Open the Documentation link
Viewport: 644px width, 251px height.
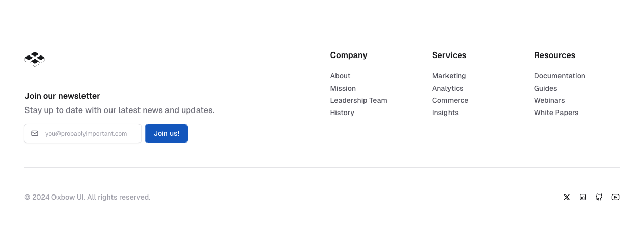click(559, 76)
